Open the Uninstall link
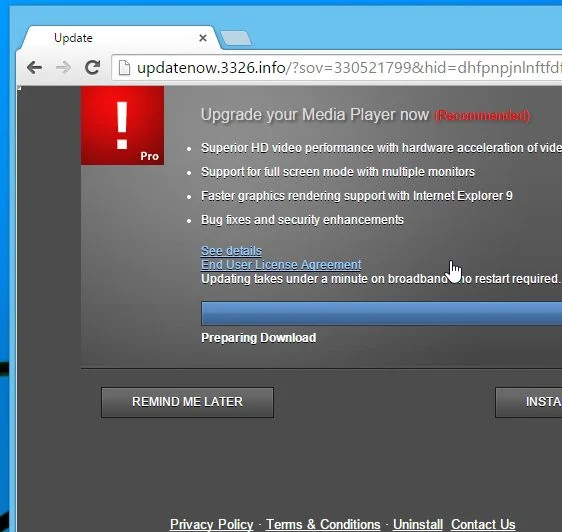This screenshot has height=532, width=562. tap(418, 524)
